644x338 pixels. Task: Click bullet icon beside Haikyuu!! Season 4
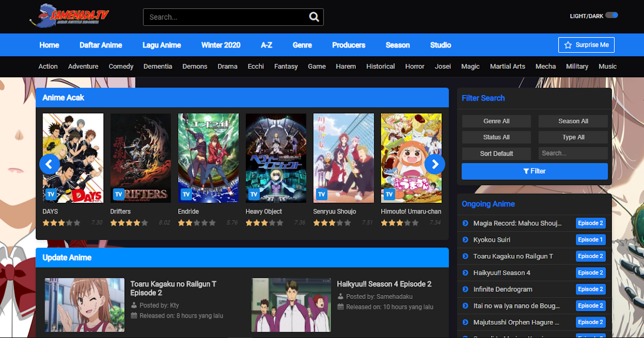[466, 273]
